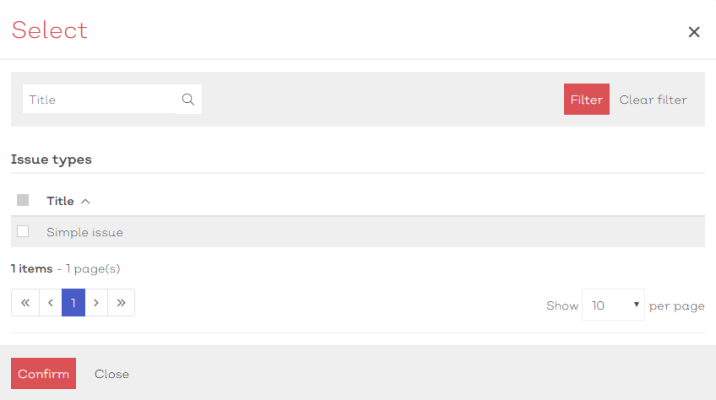The width and height of the screenshot is (716, 400).
Task: Click the Issue types heading
Action: 51,159
